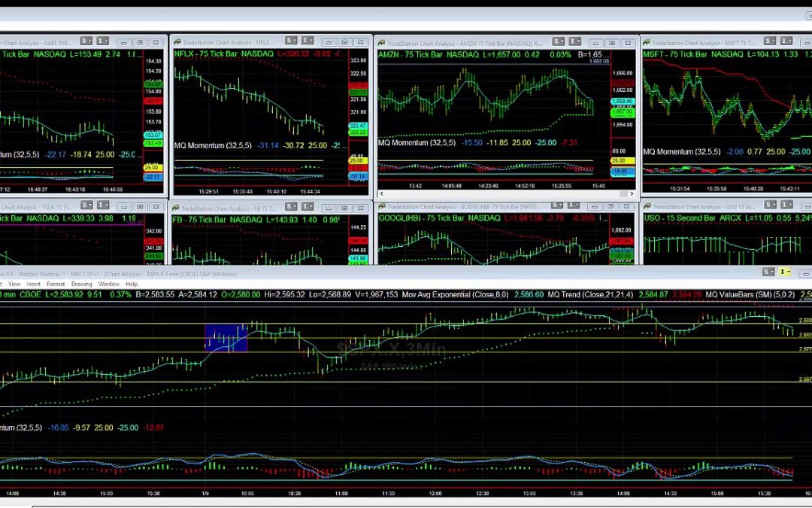Image resolution: width=812 pixels, height=508 pixels.
Task: Open the dropdown arrow beside the AMZN Interval button
Action: coord(578,40)
